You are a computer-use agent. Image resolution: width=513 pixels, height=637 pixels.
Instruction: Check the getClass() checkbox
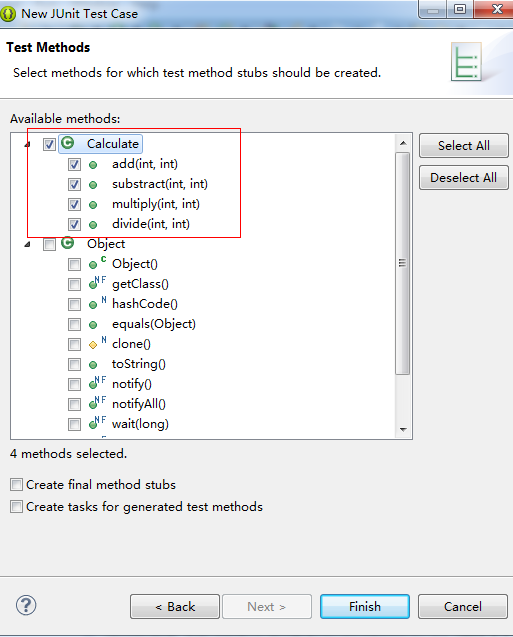tap(74, 284)
